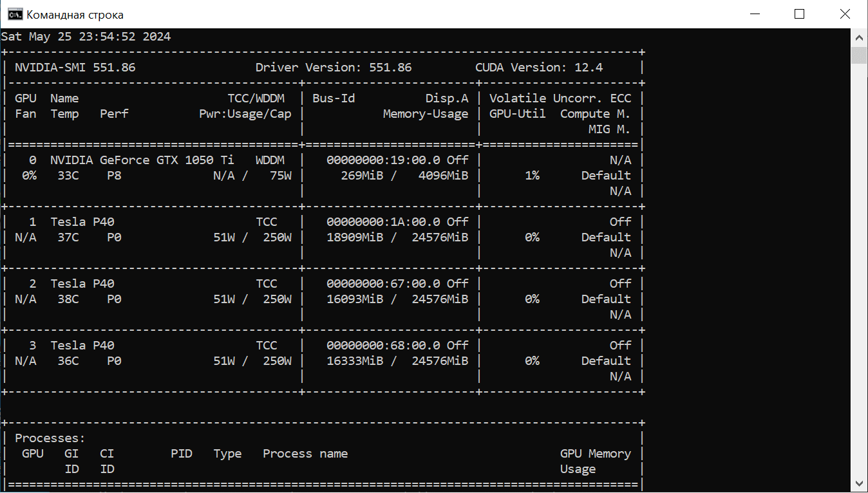
Task: Click the 'Pwr:Usage/Cap' column header
Action: click(245, 114)
